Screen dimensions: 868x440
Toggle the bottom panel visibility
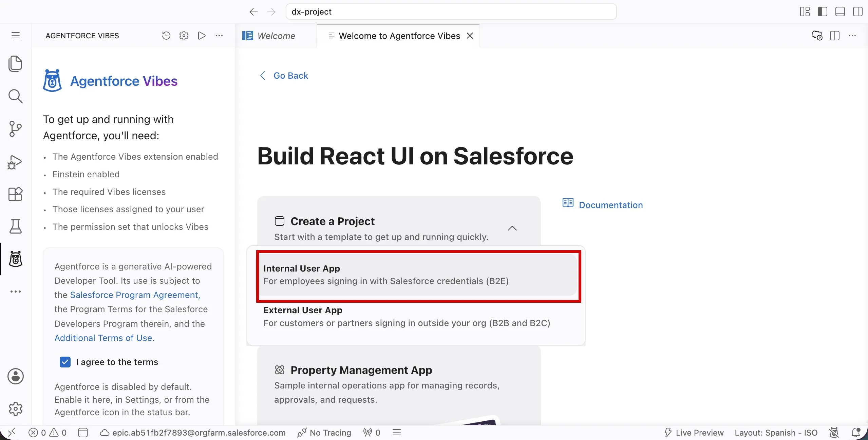[840, 12]
